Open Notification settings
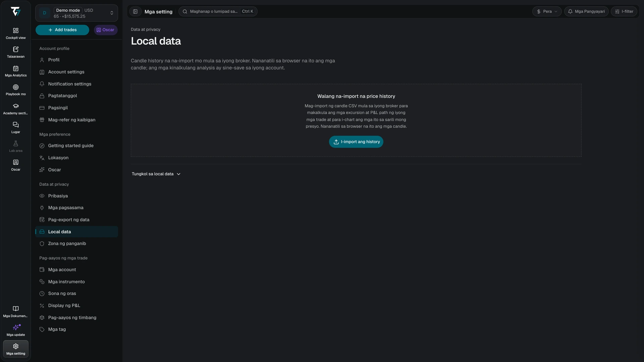The height and width of the screenshot is (362, 644). (x=76, y=84)
